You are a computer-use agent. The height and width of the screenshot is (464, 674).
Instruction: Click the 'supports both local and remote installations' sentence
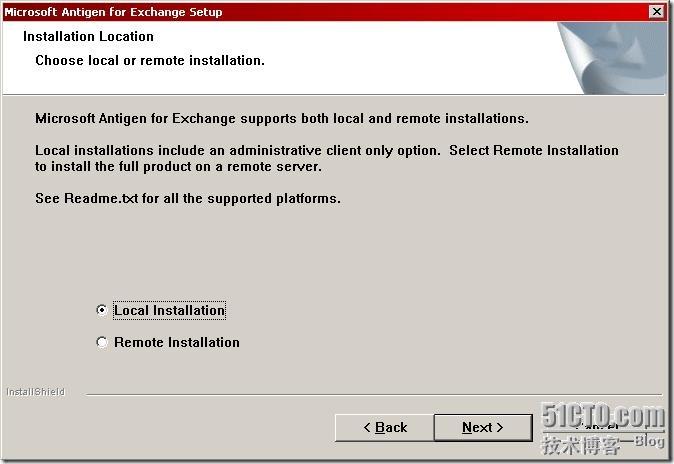(x=282, y=118)
